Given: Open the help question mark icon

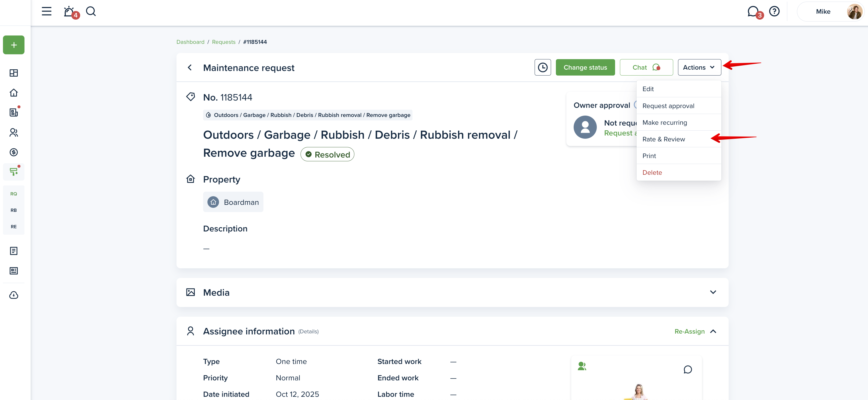Looking at the screenshot, I should click(774, 12).
